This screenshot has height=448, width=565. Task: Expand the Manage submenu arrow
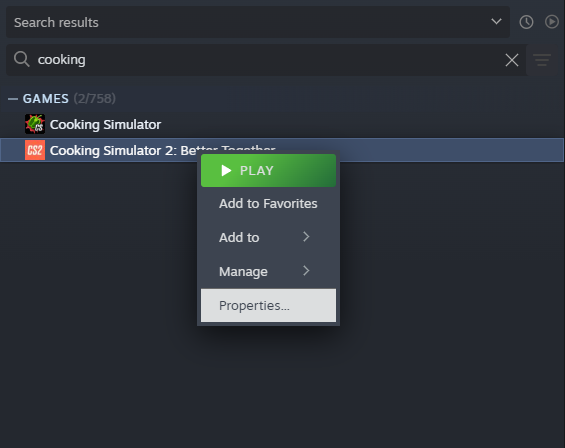[x=306, y=271]
